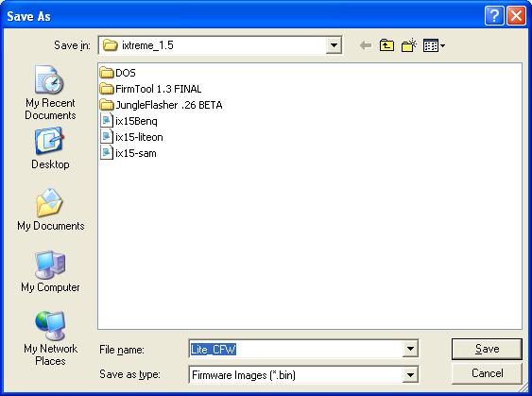The image size is (532, 396).
Task: Click the Save button
Action: (487, 349)
